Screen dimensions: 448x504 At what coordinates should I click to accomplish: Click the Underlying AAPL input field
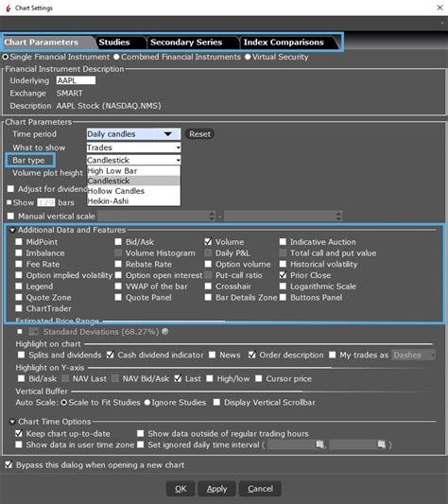pos(76,80)
